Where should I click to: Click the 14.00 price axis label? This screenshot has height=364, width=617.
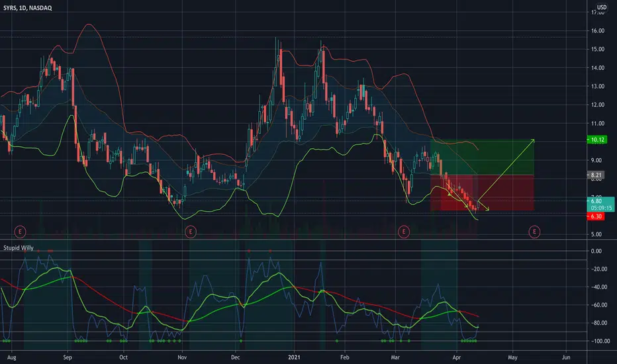pos(598,68)
